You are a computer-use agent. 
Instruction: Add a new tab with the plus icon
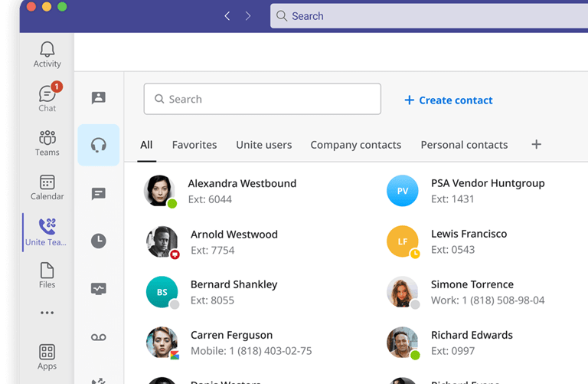(536, 144)
